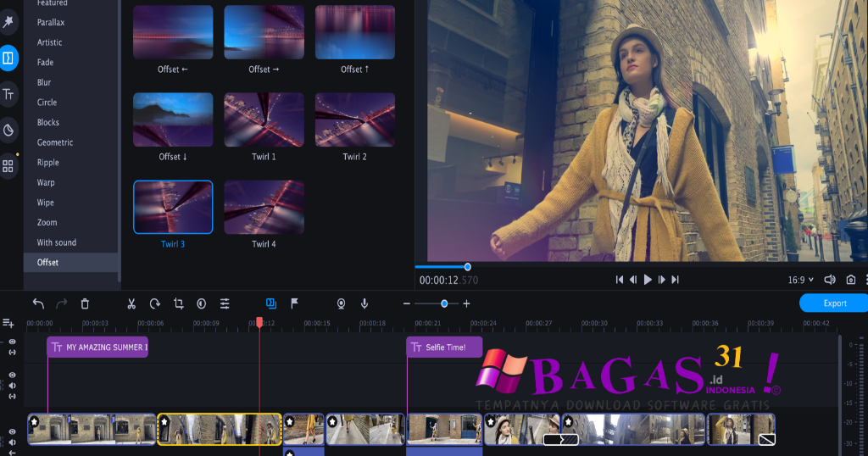Open the Filters tab with the pin icon
868x456 pixels.
8,21
